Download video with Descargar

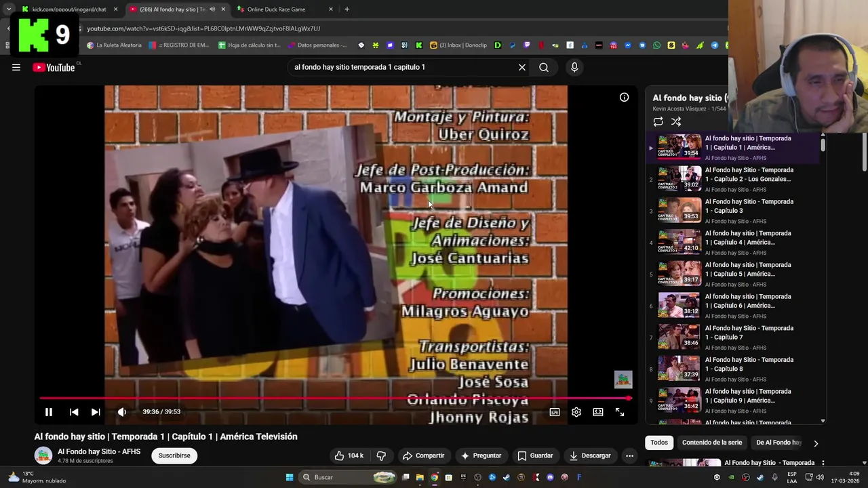click(x=590, y=455)
